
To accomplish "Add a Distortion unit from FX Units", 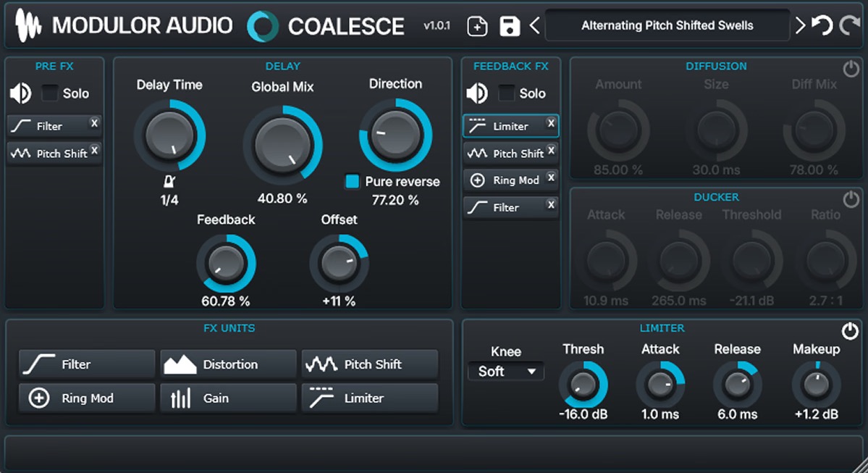I will point(228,364).
